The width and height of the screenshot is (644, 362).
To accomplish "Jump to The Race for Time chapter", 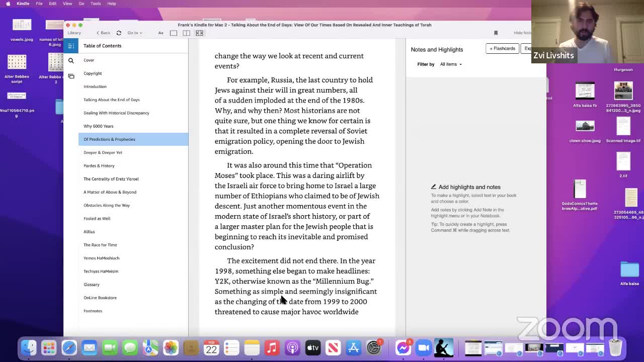I will 100,245.
